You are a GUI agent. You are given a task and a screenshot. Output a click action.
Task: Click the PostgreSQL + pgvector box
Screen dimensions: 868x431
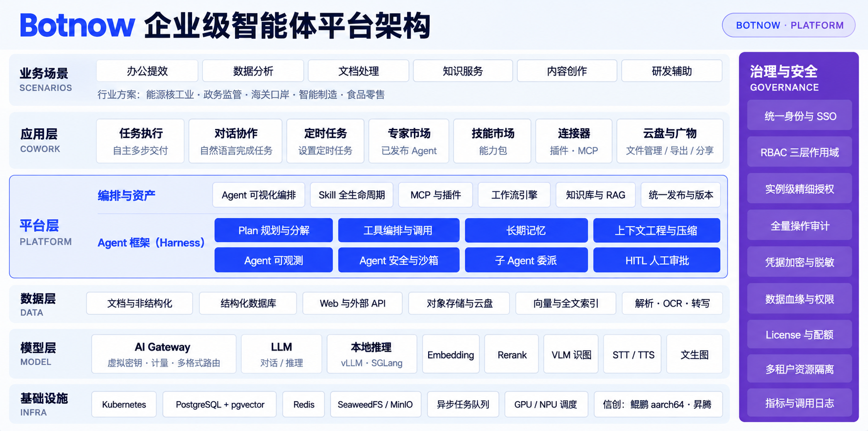(220, 404)
